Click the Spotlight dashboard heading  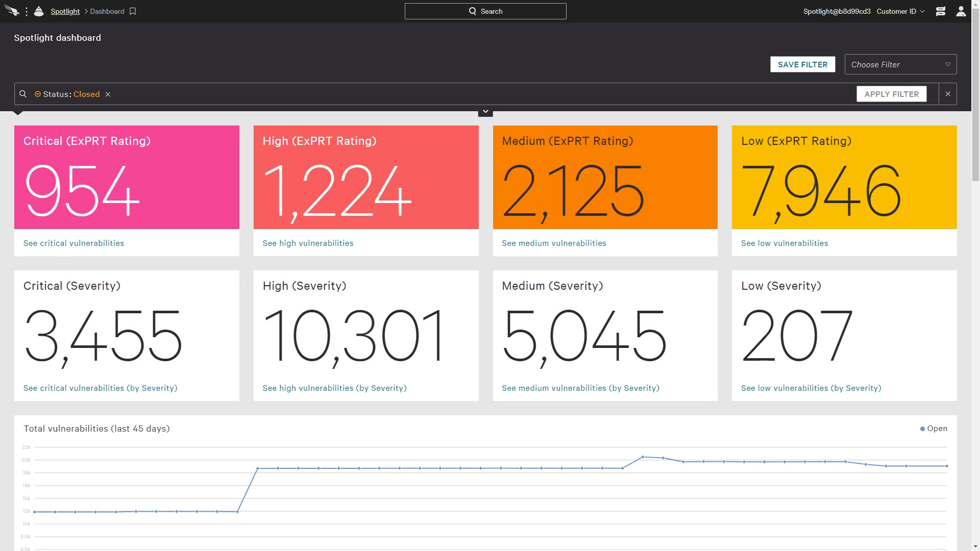click(57, 38)
